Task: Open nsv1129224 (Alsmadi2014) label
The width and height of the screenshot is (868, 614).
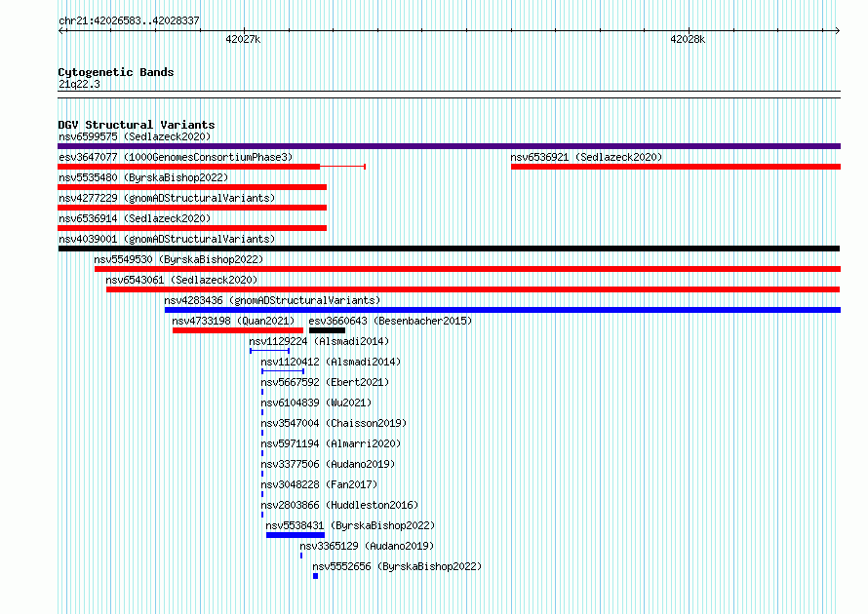Action: 319,341
